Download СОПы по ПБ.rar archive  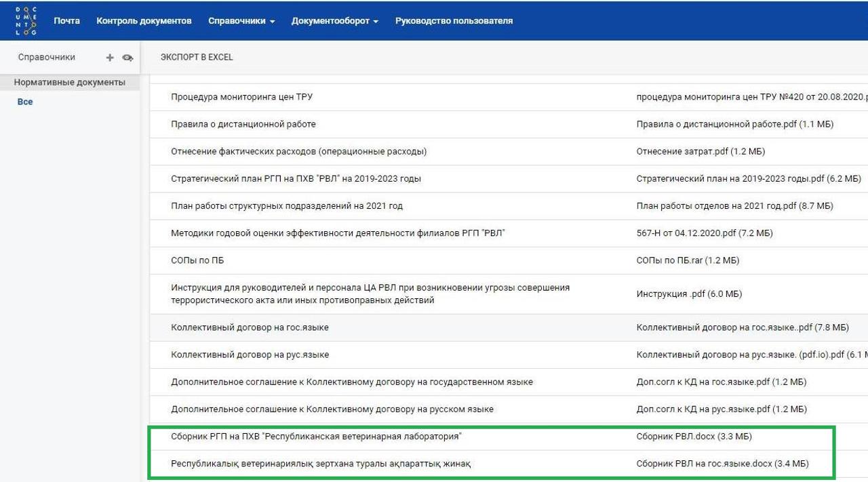click(x=688, y=260)
